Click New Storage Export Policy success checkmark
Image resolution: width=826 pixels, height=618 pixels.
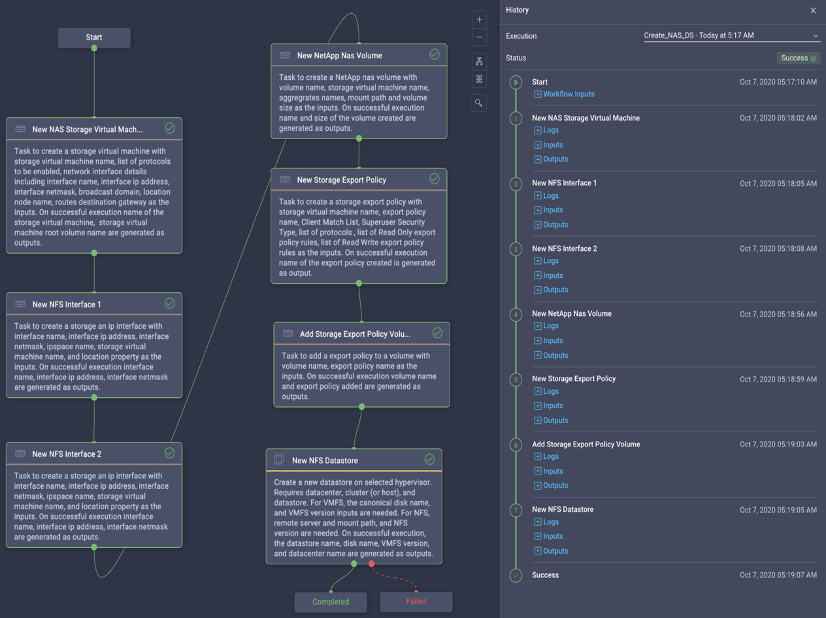[x=434, y=179]
